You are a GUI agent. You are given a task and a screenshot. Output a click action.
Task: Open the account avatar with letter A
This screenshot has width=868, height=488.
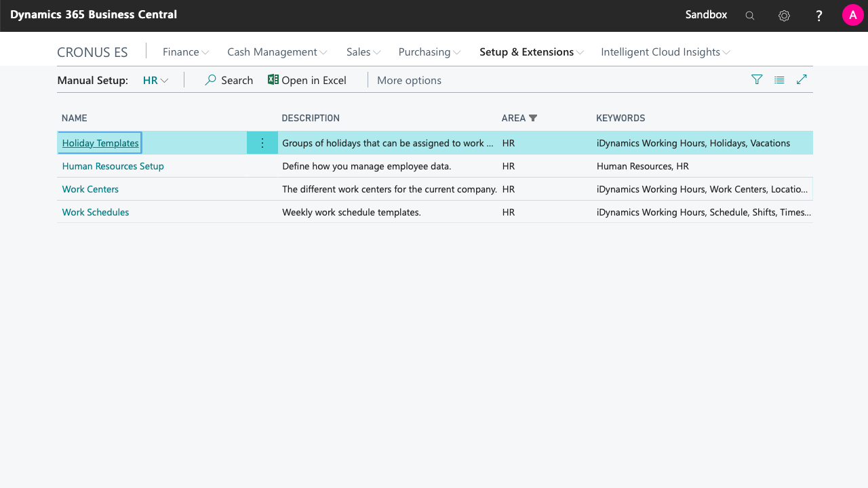coord(852,14)
